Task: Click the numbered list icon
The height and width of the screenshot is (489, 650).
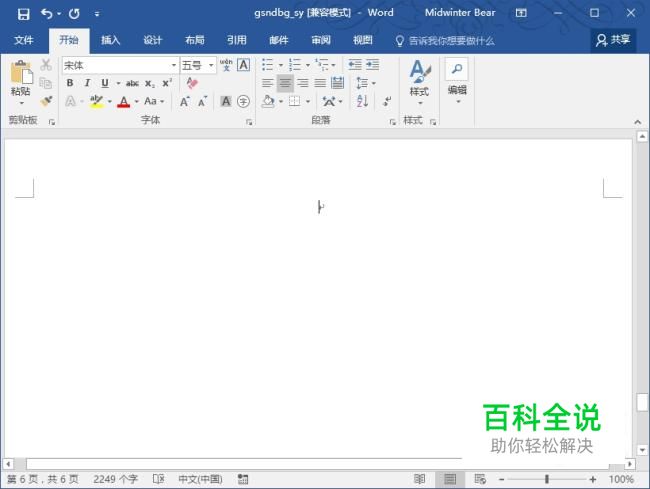Action: coord(295,65)
